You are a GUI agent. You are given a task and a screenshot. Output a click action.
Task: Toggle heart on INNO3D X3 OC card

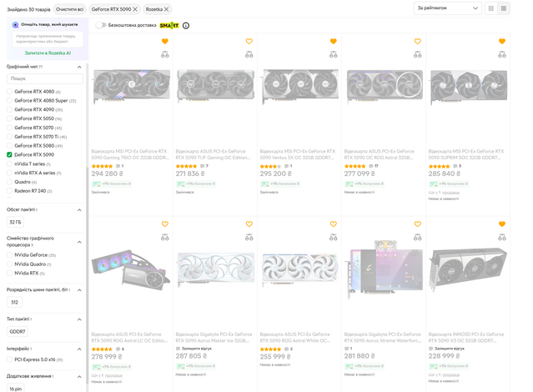click(x=502, y=224)
